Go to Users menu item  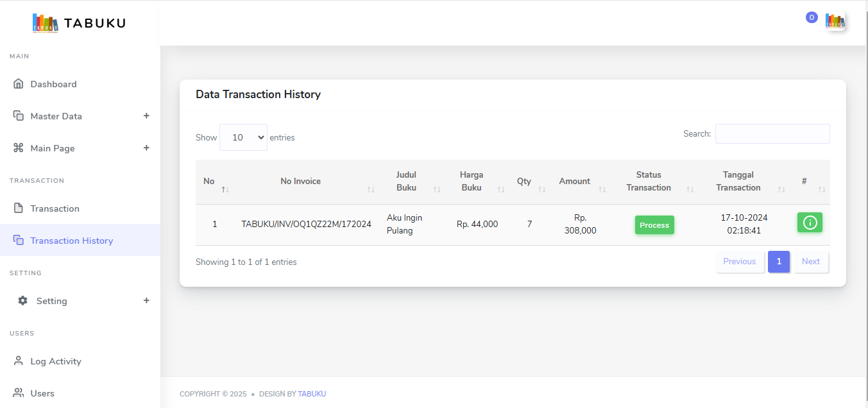click(42, 393)
